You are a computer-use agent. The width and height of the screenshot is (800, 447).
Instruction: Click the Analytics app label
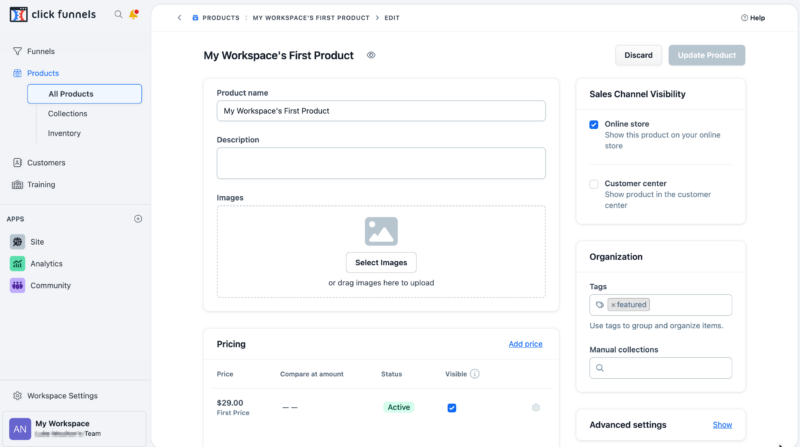(46, 264)
